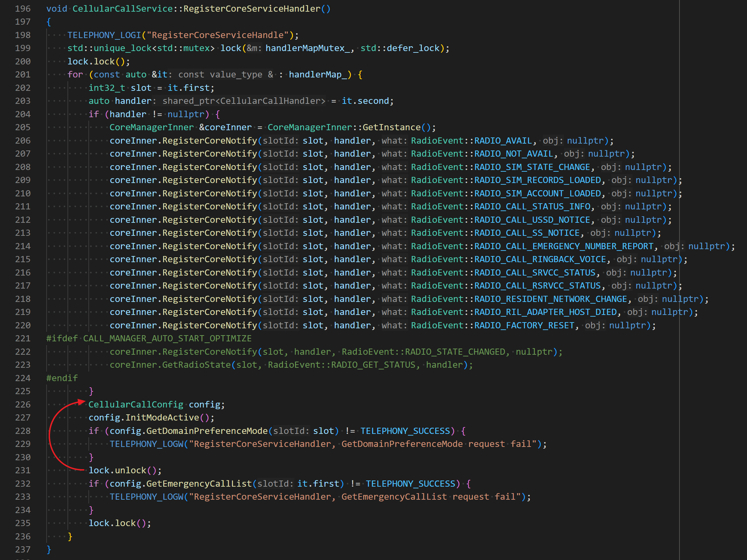Image resolution: width=747 pixels, height=560 pixels.
Task: Click CoreManagerInner::GetInstance call on line 205
Action: click(x=391, y=127)
